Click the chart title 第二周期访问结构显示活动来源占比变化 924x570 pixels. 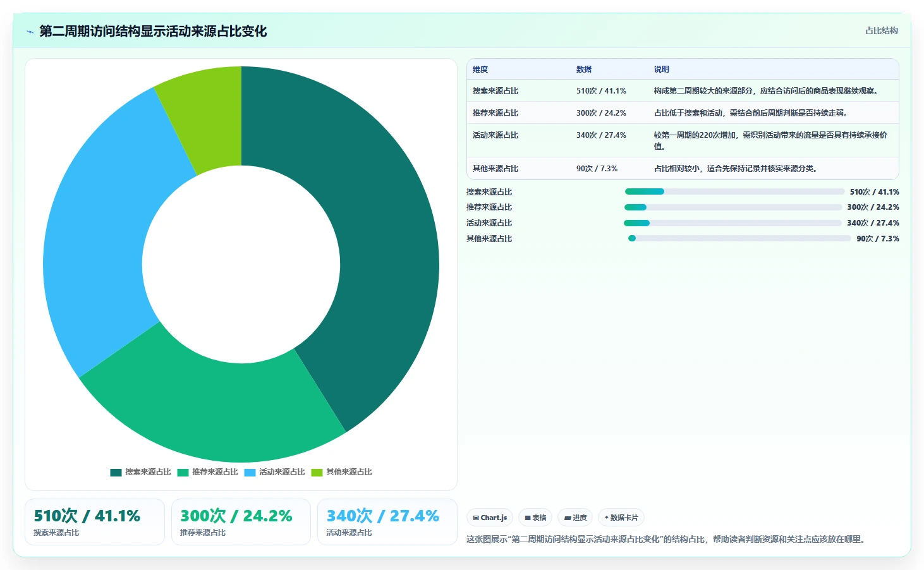point(153,32)
